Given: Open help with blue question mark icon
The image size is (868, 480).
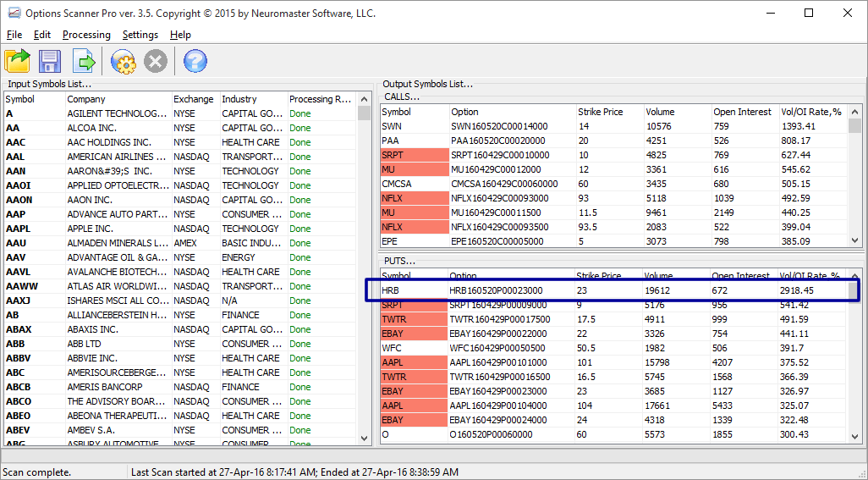Looking at the screenshot, I should (x=195, y=61).
